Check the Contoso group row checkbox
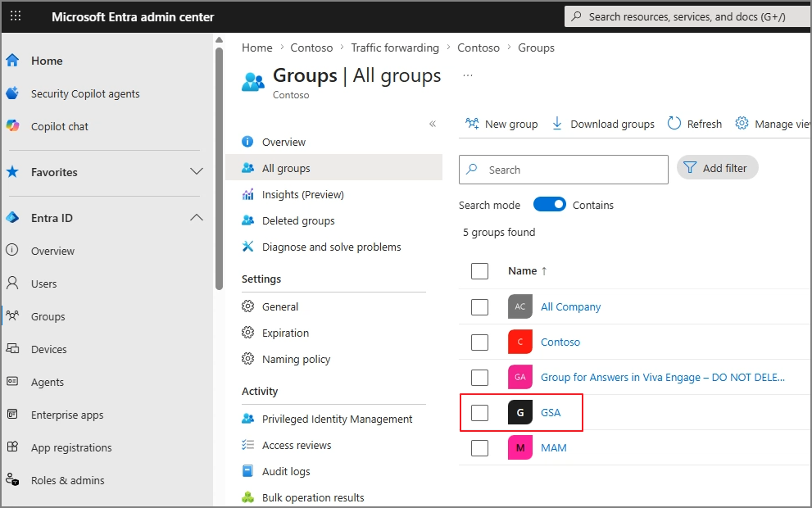This screenshot has width=812, height=508. 479,342
